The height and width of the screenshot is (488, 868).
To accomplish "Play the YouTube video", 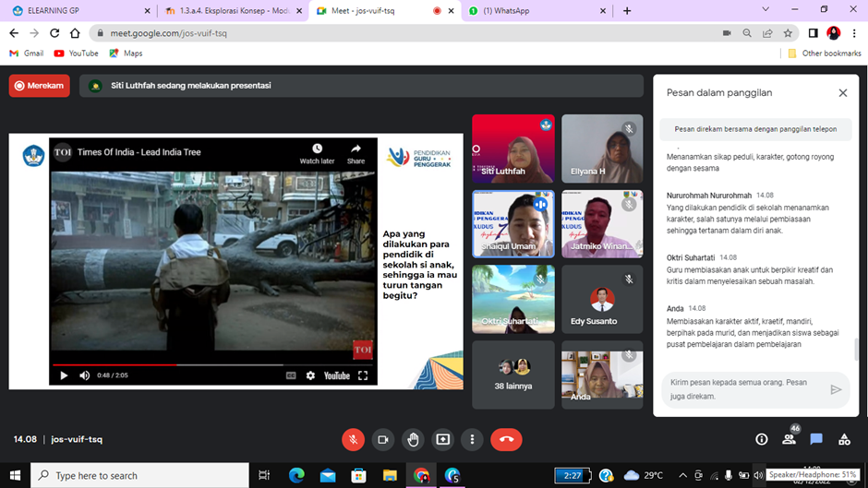I will (x=64, y=375).
